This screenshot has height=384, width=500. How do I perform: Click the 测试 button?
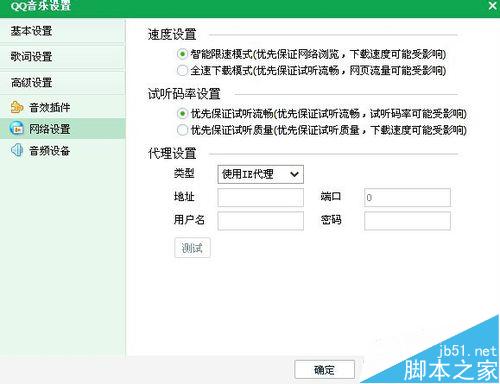click(x=192, y=248)
